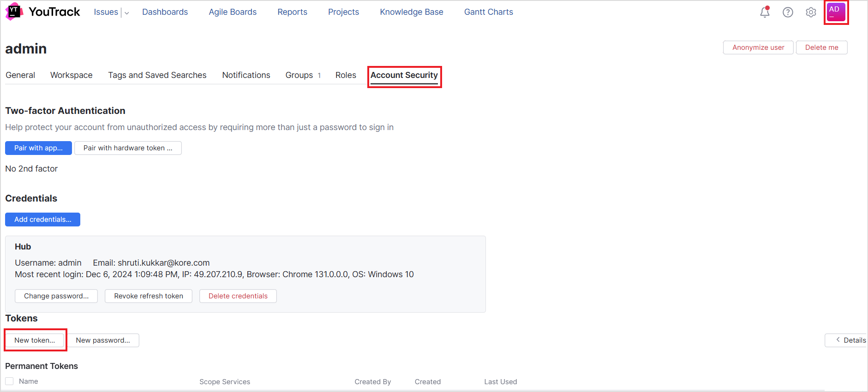Expand the Issues dropdown arrow
The width and height of the screenshot is (868, 392).
[127, 13]
